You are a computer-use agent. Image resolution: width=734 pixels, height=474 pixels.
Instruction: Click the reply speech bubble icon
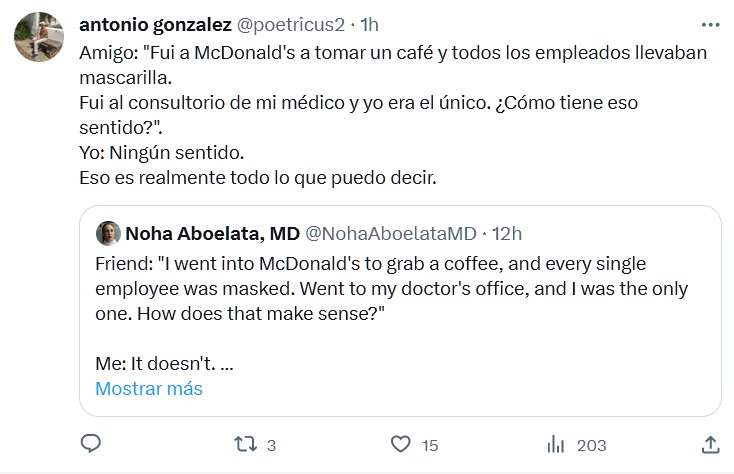(x=90, y=443)
